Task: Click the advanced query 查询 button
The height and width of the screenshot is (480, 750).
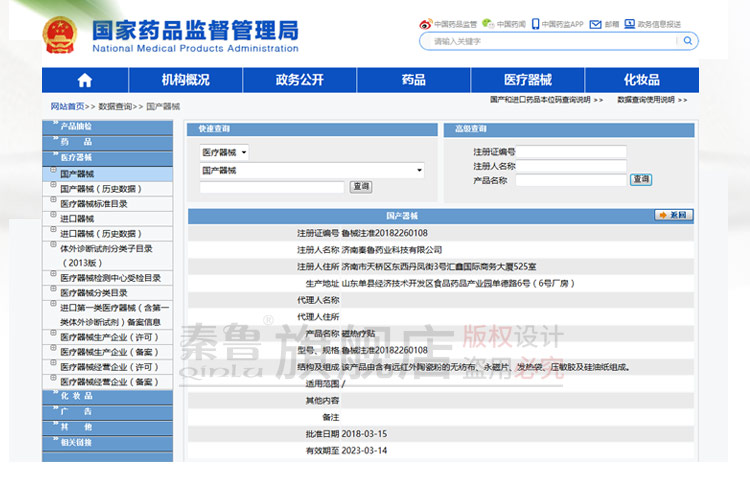Action: (x=641, y=179)
